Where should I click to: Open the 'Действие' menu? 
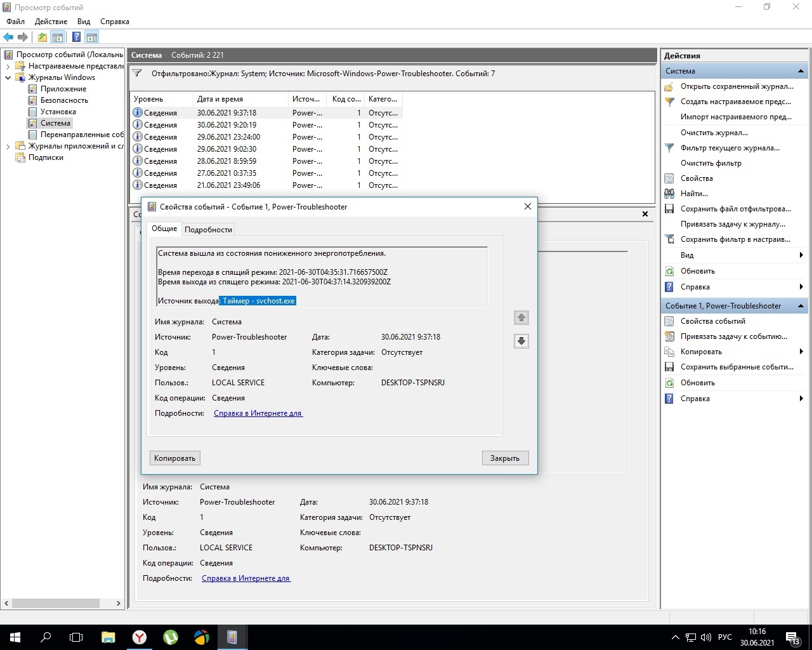point(51,22)
